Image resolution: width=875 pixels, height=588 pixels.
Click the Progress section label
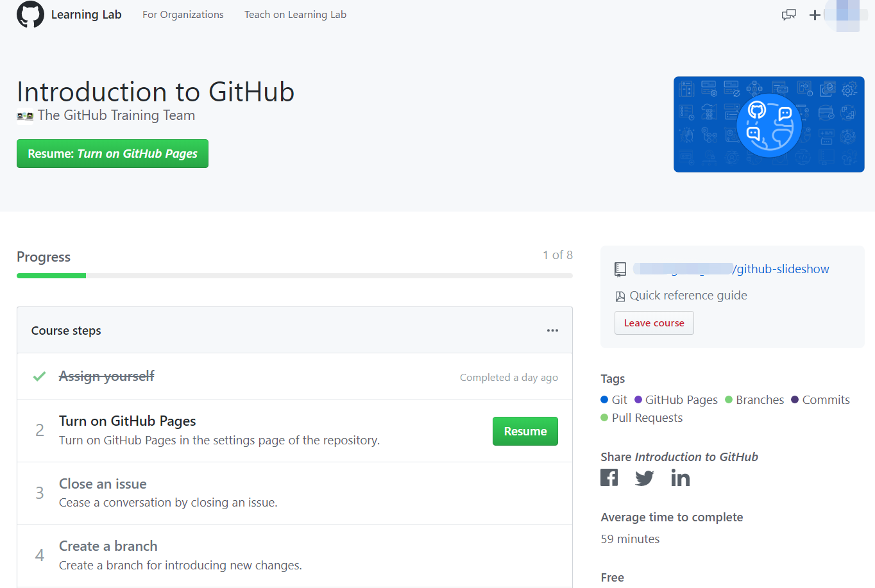click(x=44, y=257)
